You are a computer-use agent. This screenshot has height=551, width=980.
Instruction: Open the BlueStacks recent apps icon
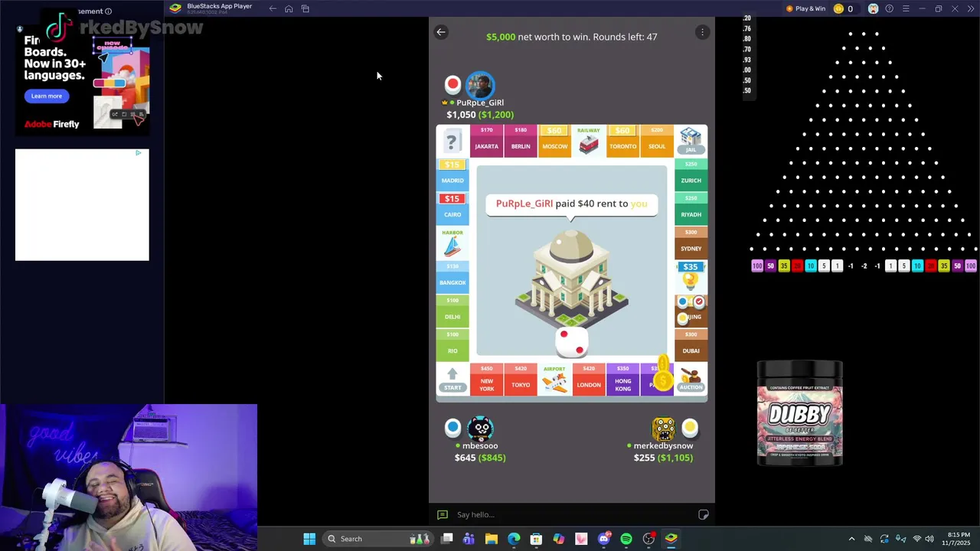pyautogui.click(x=305, y=8)
